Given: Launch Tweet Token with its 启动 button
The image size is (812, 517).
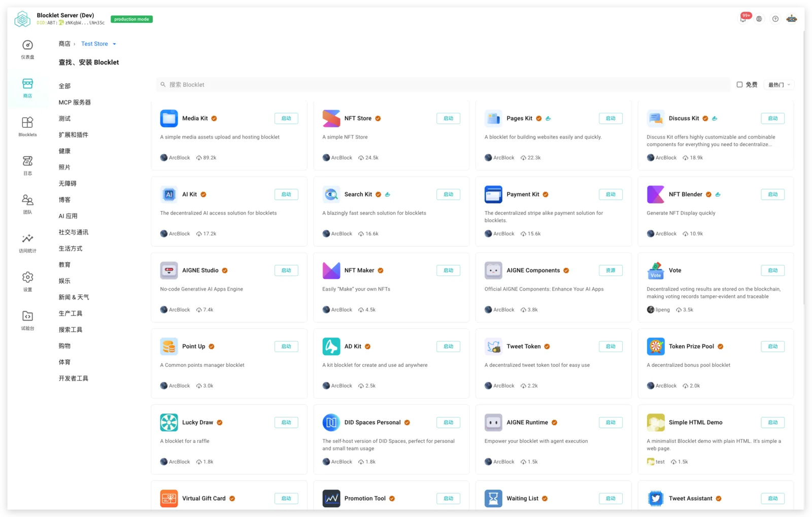Looking at the screenshot, I should 611,347.
